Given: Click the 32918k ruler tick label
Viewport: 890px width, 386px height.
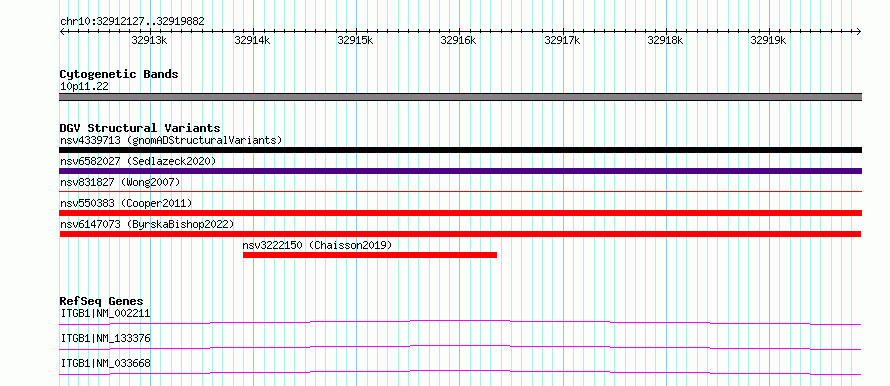Looking at the screenshot, I should [x=665, y=40].
